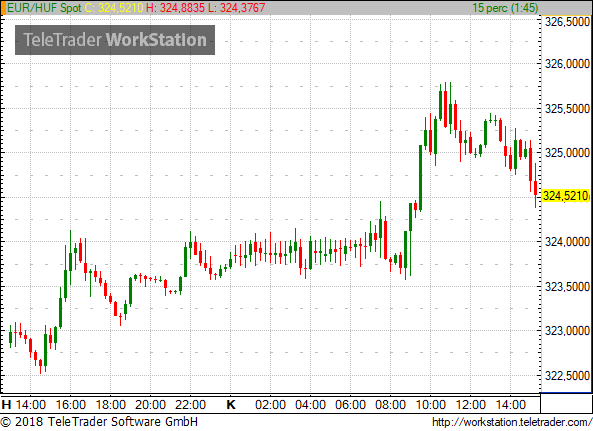593x431 pixels.
Task: Select the 326,0000 price axis label
Action: pos(567,64)
